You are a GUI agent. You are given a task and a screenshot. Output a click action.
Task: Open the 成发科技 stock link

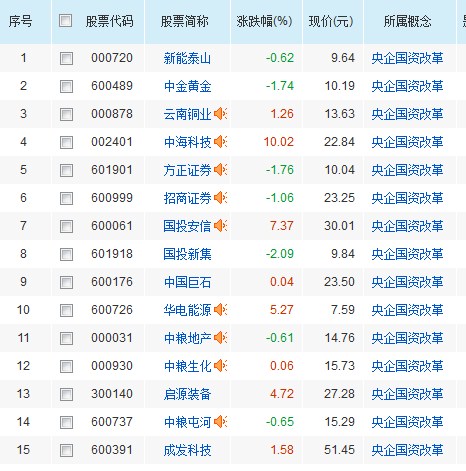tap(187, 450)
